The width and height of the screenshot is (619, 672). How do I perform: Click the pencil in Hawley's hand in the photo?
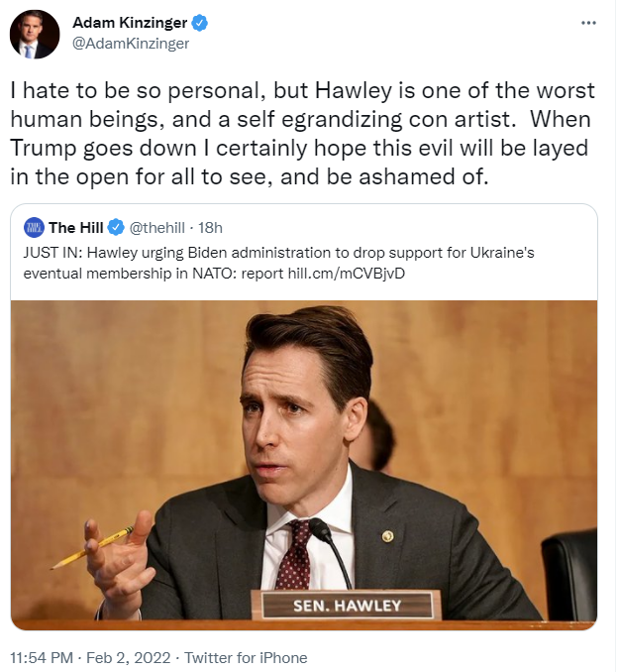(x=92, y=547)
